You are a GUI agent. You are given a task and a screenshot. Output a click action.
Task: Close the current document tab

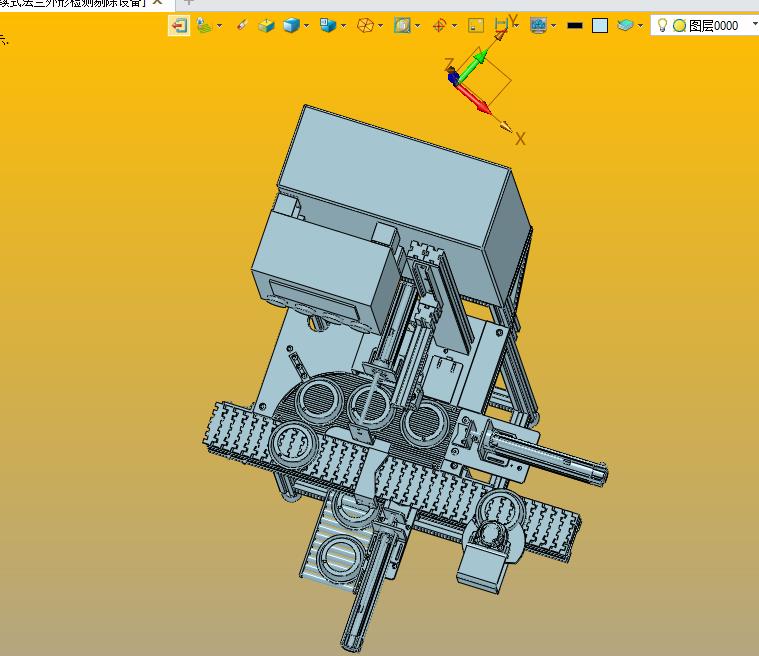pos(157,2)
